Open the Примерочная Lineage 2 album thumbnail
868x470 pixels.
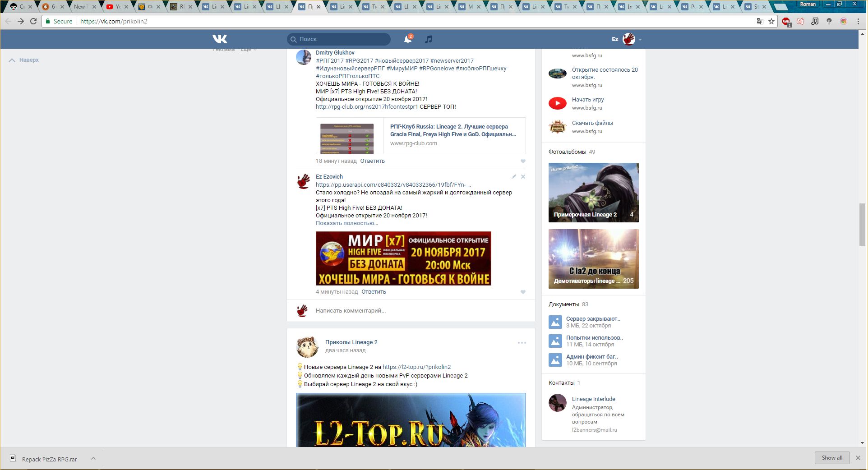click(x=593, y=193)
